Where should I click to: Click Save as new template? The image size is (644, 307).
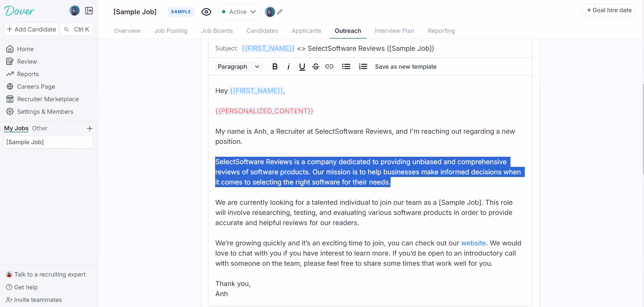[406, 67]
